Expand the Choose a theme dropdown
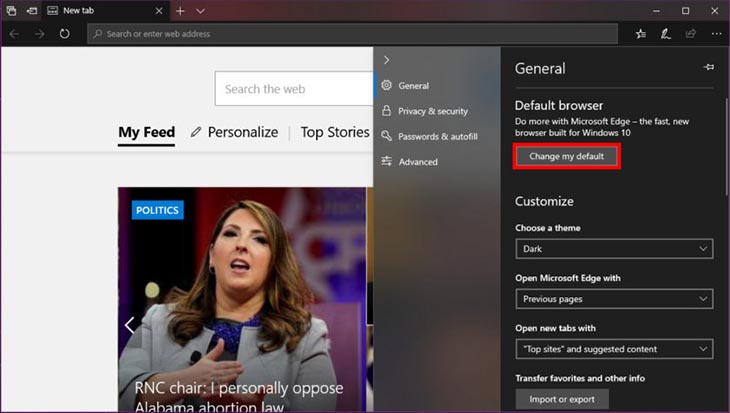This screenshot has height=413, width=730. (x=614, y=248)
